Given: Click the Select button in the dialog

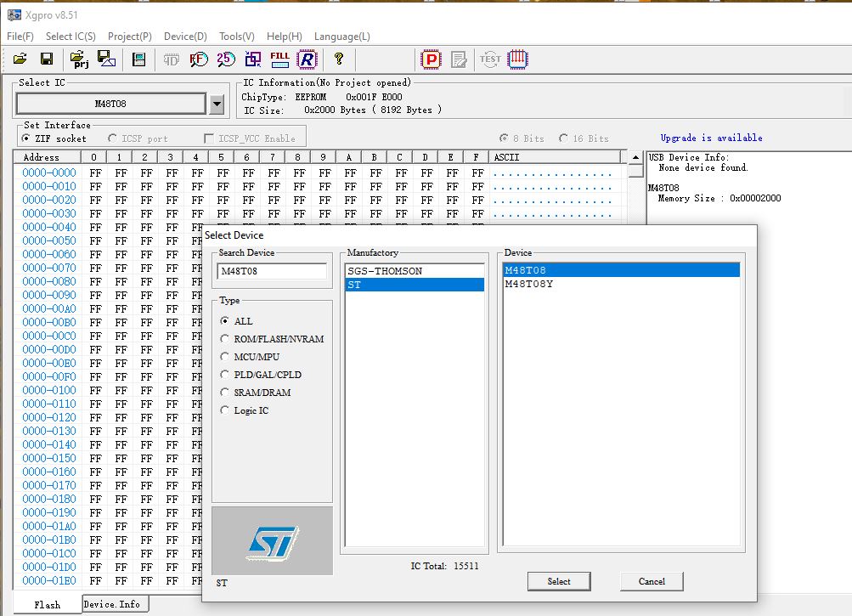Looking at the screenshot, I should tap(559, 581).
